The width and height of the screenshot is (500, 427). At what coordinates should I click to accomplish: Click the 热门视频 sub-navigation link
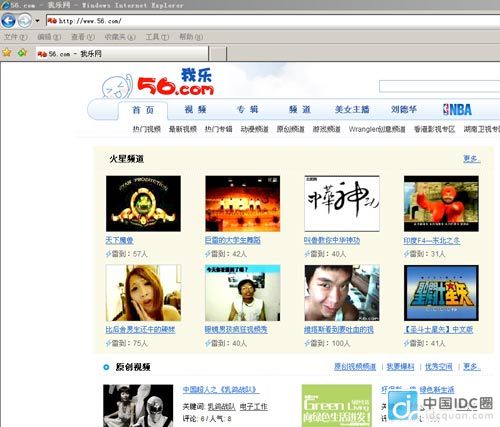147,129
